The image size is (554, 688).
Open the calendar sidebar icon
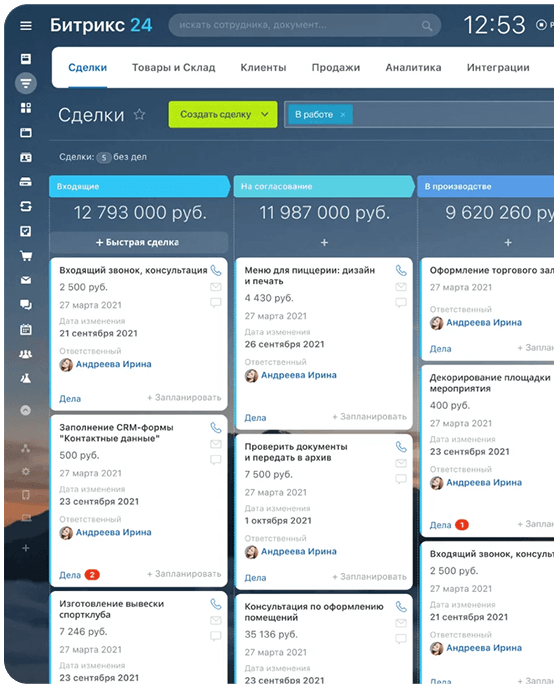[x=26, y=330]
